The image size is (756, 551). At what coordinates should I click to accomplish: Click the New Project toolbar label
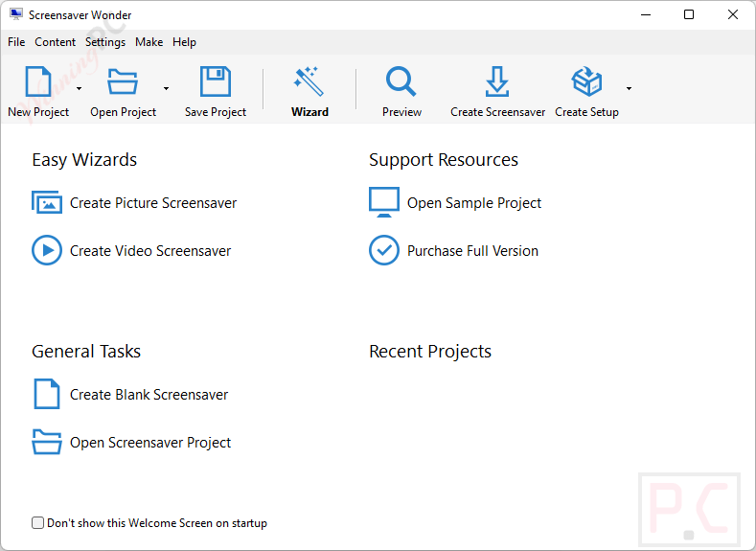click(x=38, y=112)
